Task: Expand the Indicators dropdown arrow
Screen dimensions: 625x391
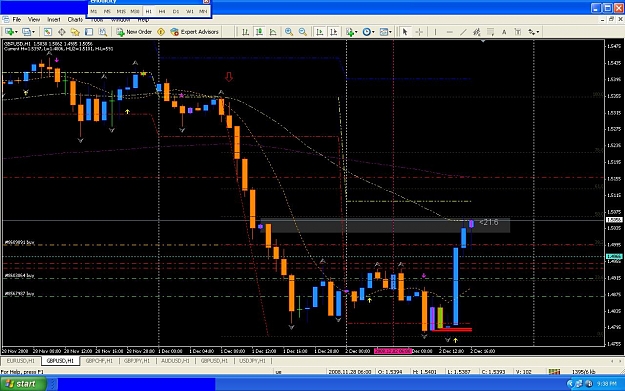Action: 356,32
